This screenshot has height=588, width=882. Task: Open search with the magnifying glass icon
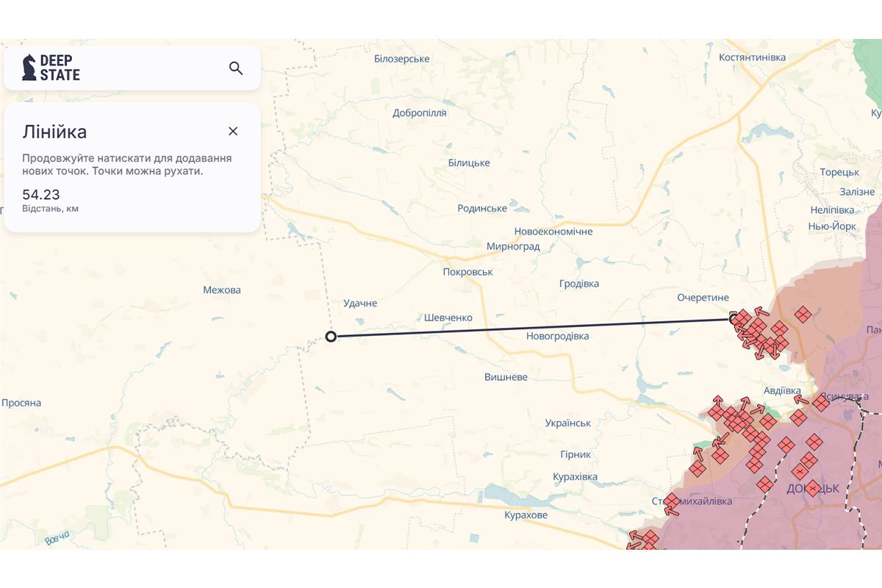[x=236, y=68]
